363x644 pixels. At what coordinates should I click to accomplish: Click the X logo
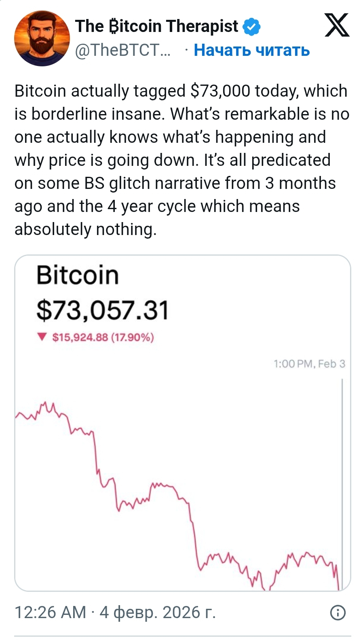(x=337, y=25)
